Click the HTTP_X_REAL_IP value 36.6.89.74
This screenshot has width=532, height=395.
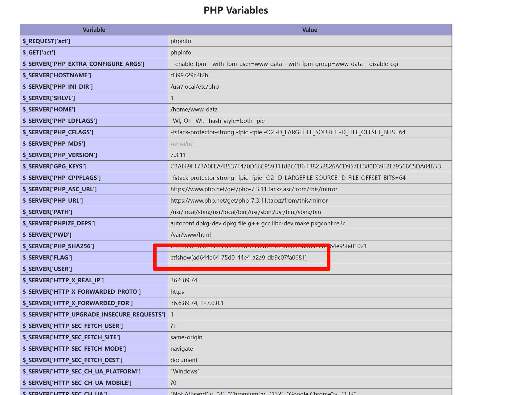184,280
